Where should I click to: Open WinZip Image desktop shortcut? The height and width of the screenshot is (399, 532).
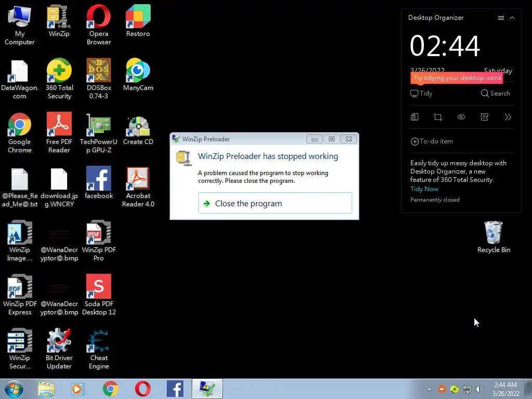[x=19, y=241]
